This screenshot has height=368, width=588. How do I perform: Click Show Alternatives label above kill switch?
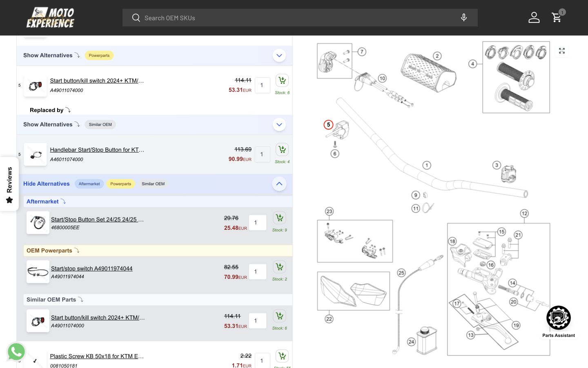[x=48, y=56]
